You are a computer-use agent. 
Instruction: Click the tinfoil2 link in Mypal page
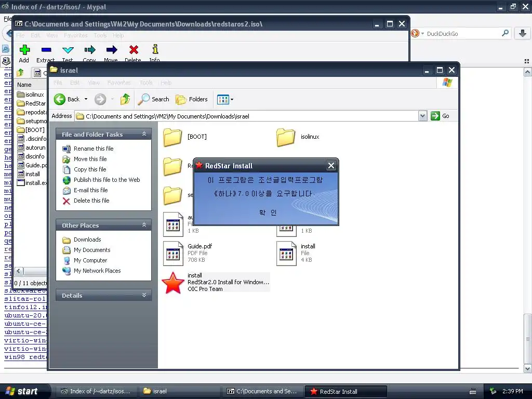(25, 307)
